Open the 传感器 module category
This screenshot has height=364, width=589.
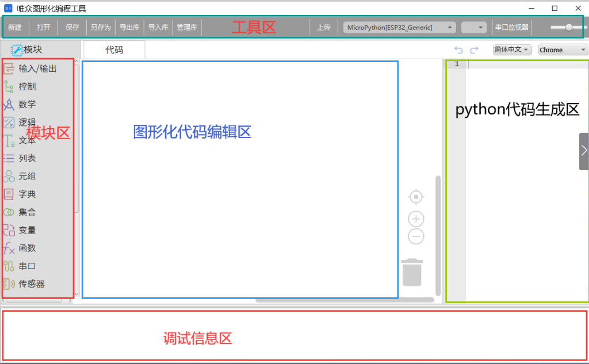pyautogui.click(x=31, y=283)
